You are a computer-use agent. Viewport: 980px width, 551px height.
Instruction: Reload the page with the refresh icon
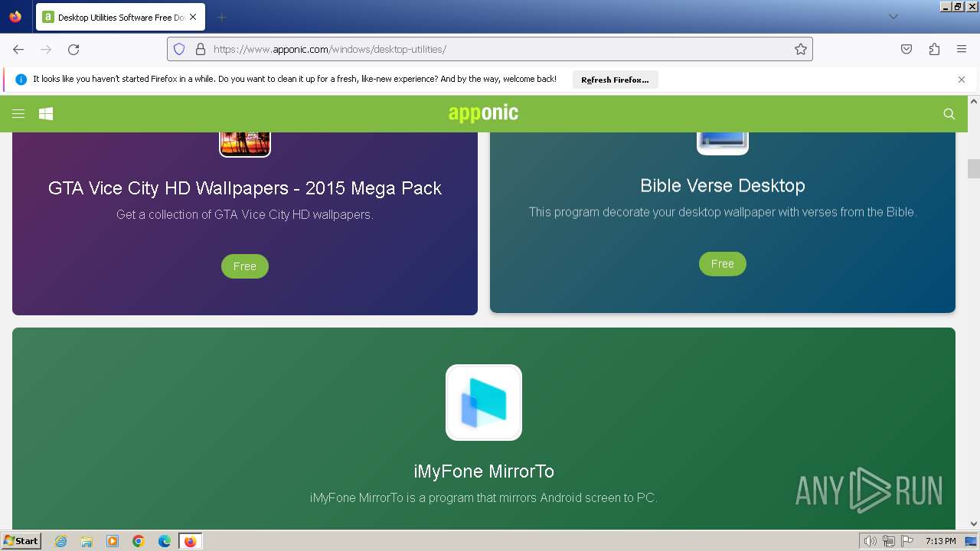pyautogui.click(x=73, y=49)
